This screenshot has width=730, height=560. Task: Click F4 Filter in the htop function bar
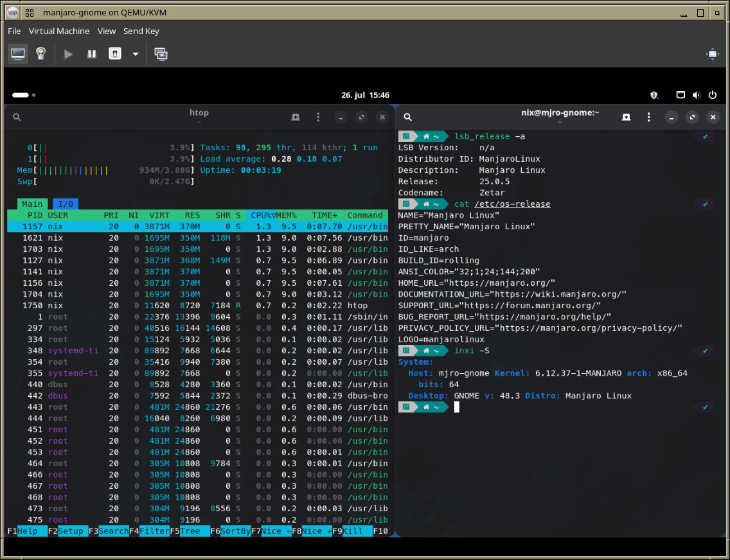click(x=150, y=531)
